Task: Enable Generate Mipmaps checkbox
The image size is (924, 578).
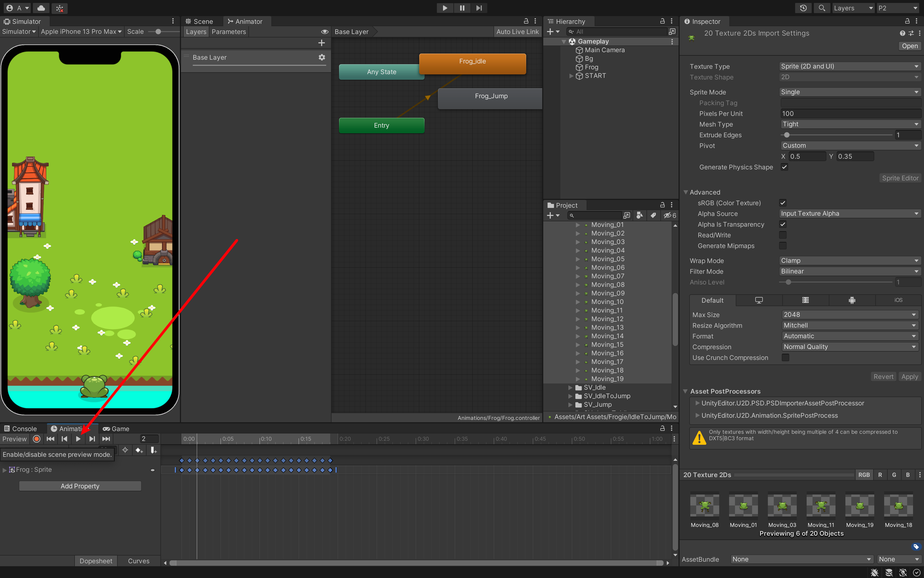Action: 783,246
